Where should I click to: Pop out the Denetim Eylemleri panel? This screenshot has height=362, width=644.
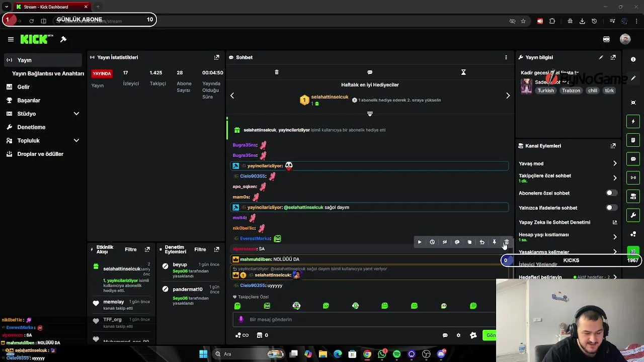point(216,249)
